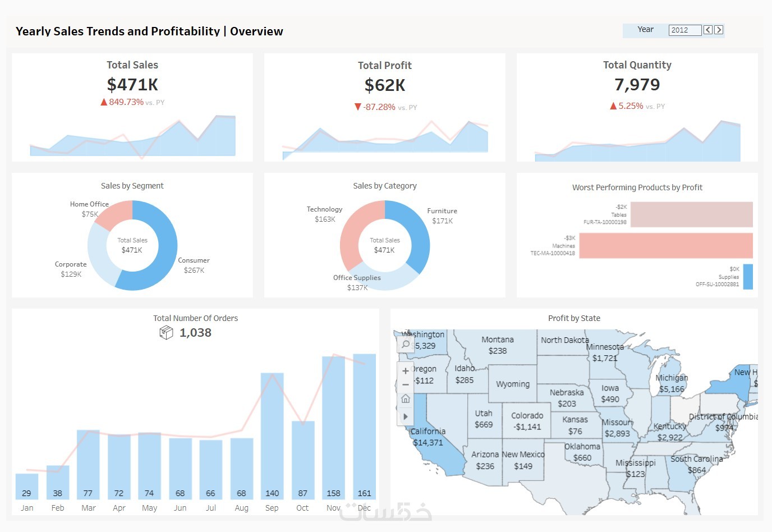772x532 pixels.
Task: Click the Tables worst-performing product bar
Action: [x=692, y=214]
